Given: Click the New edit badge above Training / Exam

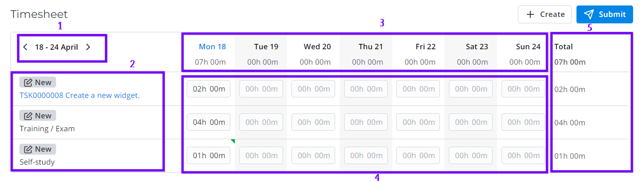Looking at the screenshot, I should pos(38,116).
